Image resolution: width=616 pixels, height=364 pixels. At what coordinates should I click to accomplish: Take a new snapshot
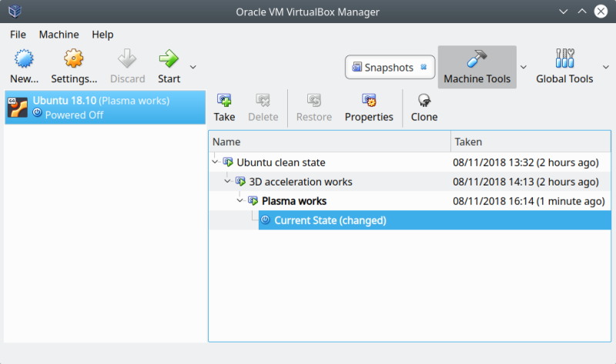(225, 101)
